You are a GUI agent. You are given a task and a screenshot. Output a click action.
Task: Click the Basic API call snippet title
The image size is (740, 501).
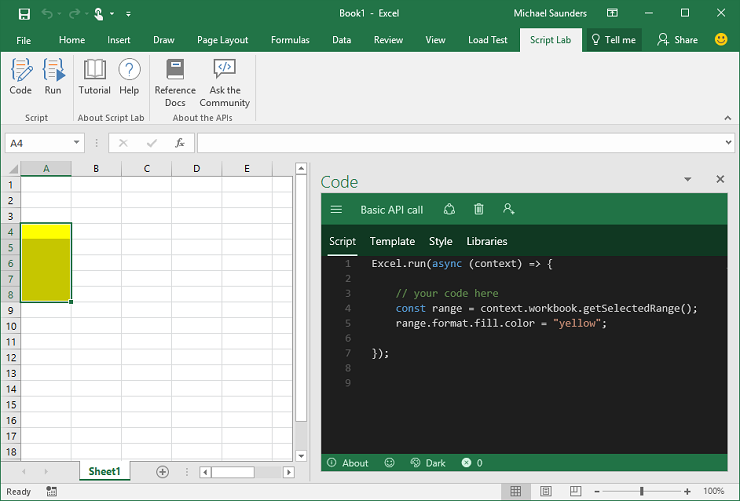(392, 210)
